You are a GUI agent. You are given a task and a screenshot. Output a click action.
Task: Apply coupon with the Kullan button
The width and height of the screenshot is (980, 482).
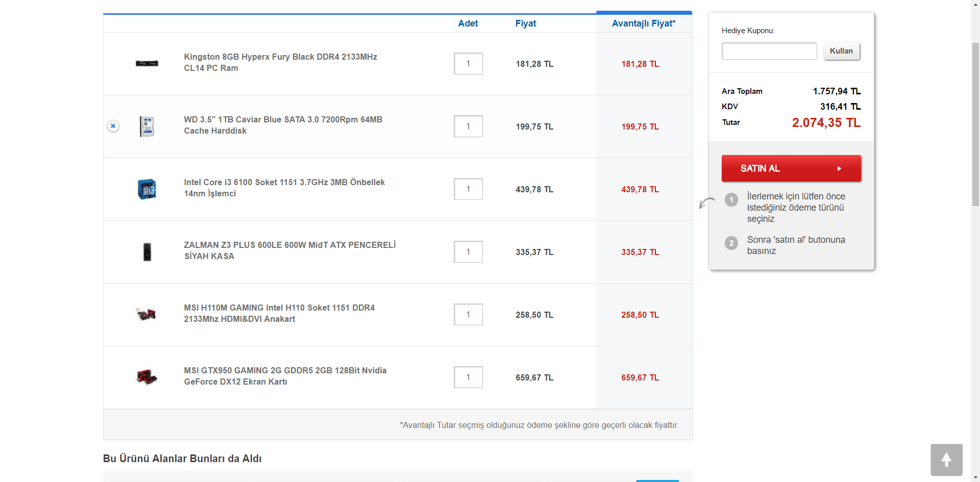coord(841,51)
